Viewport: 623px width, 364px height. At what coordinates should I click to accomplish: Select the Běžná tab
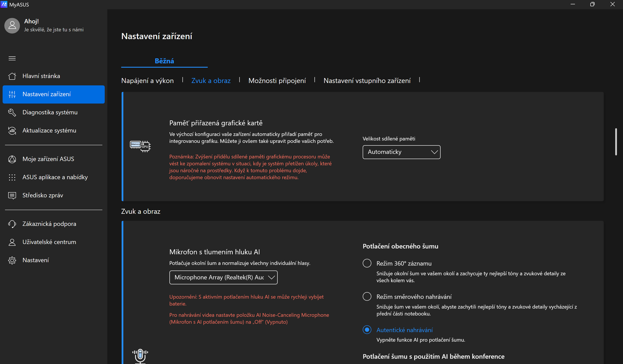pyautogui.click(x=164, y=61)
